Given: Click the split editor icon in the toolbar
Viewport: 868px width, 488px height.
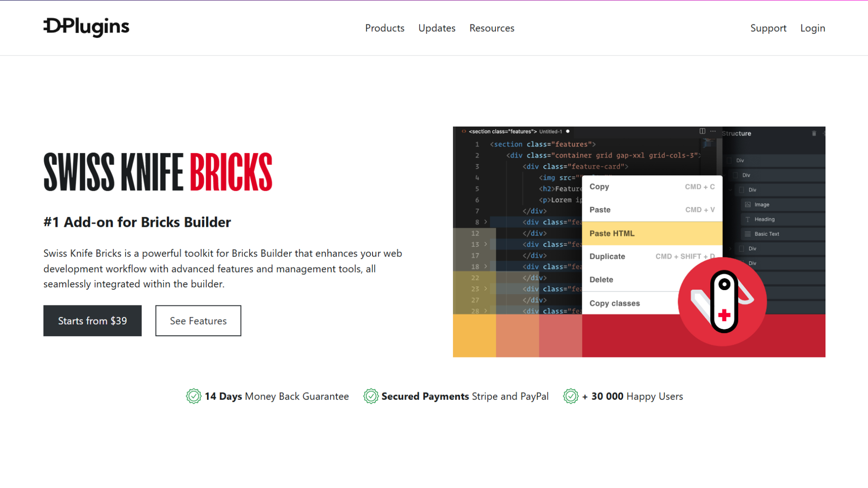Looking at the screenshot, I should click(702, 131).
